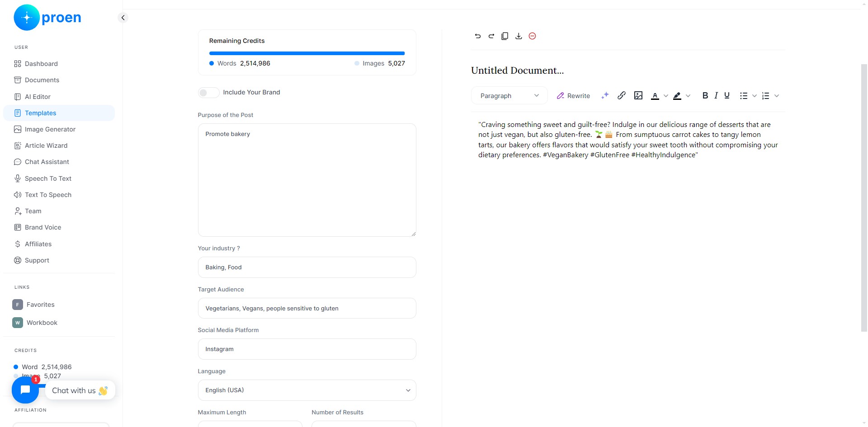The height and width of the screenshot is (427, 868).
Task: Open Article Wizard
Action: tap(59, 145)
